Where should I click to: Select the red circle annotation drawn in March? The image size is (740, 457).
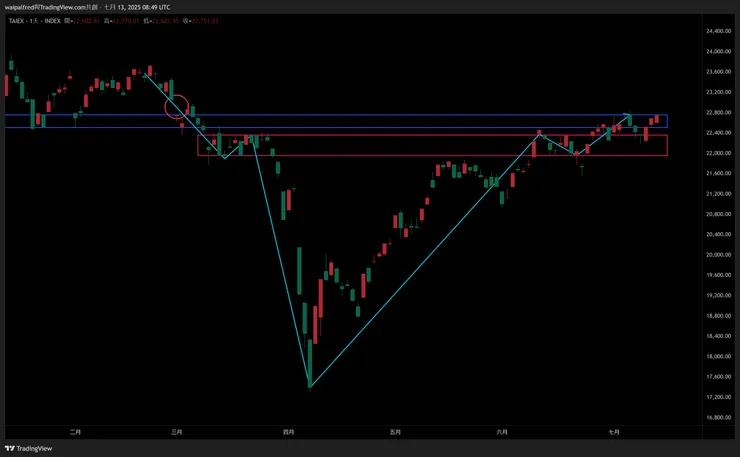[177, 107]
